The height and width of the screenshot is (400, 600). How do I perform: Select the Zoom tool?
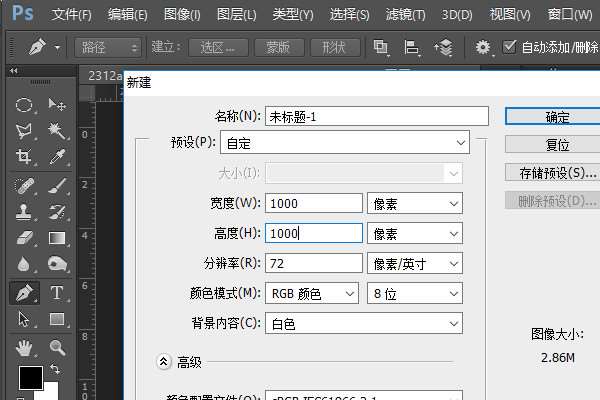click(x=57, y=348)
